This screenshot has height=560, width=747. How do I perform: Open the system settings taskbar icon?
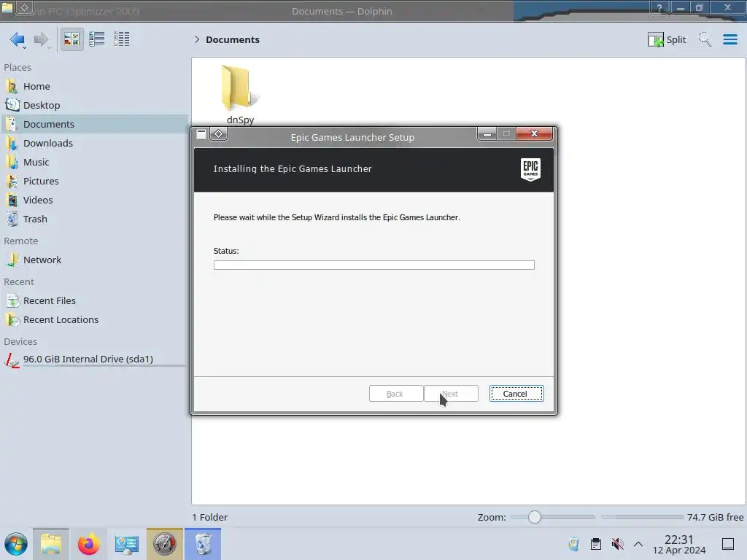tap(126, 544)
